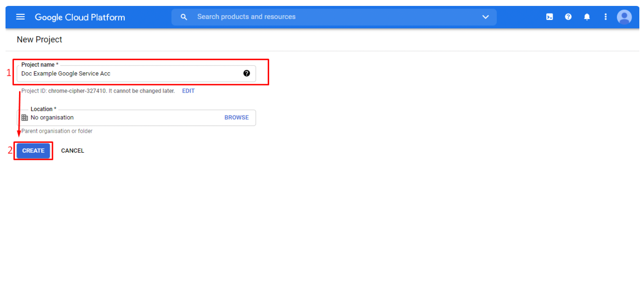
Task: Open the hamburger navigation menu
Action: (20, 17)
